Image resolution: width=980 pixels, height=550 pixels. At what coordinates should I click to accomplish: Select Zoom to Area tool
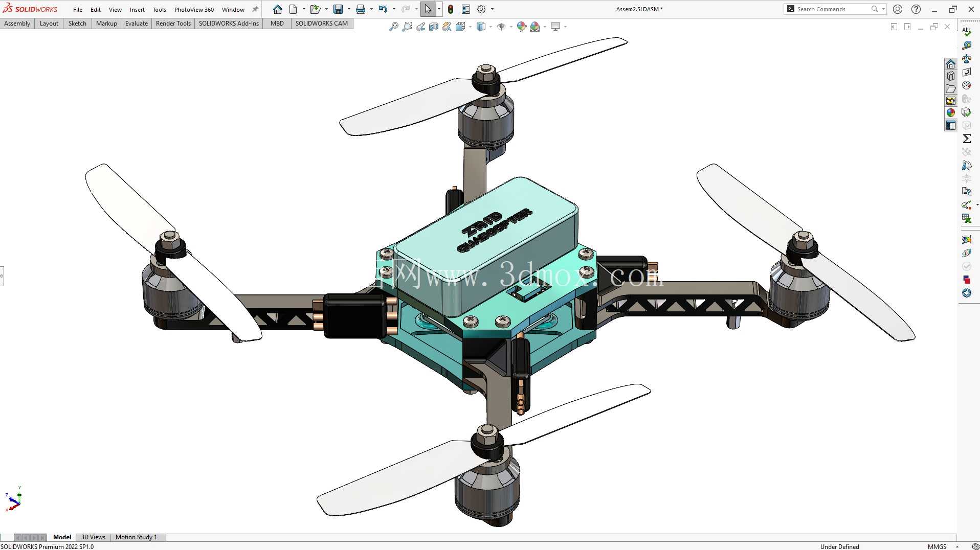pyautogui.click(x=407, y=27)
